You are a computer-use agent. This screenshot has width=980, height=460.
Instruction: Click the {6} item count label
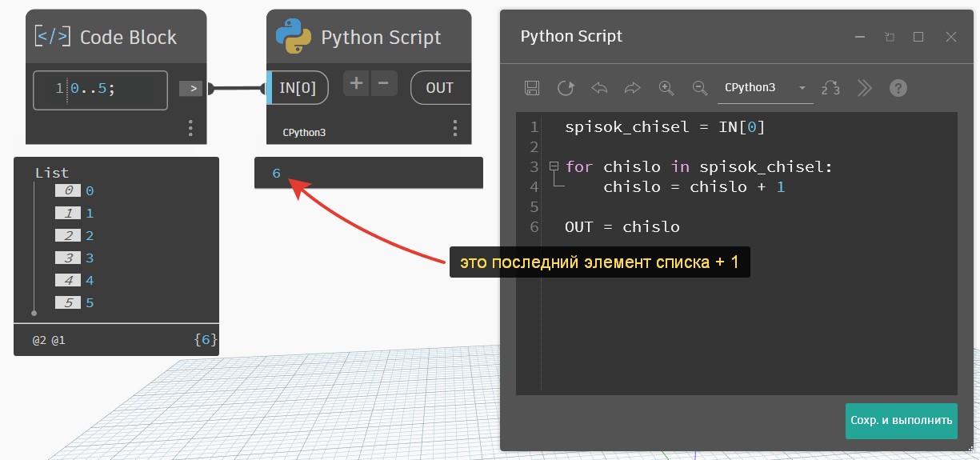coord(206,340)
